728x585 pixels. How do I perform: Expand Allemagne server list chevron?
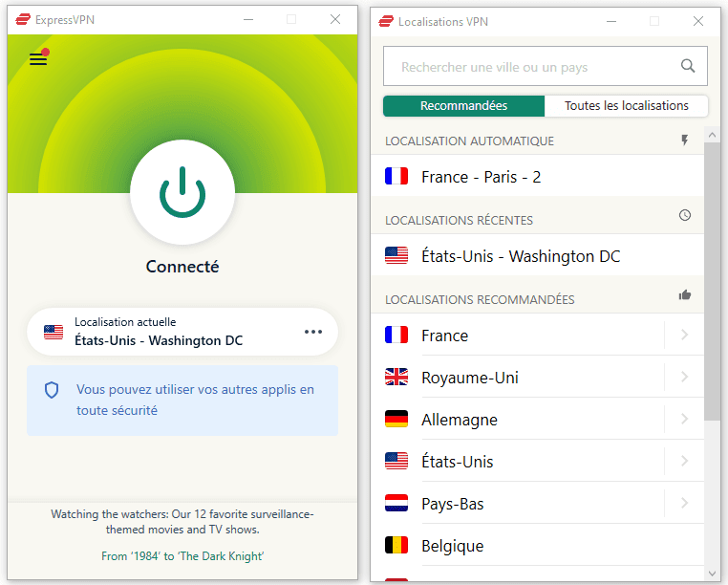pyautogui.click(x=684, y=419)
